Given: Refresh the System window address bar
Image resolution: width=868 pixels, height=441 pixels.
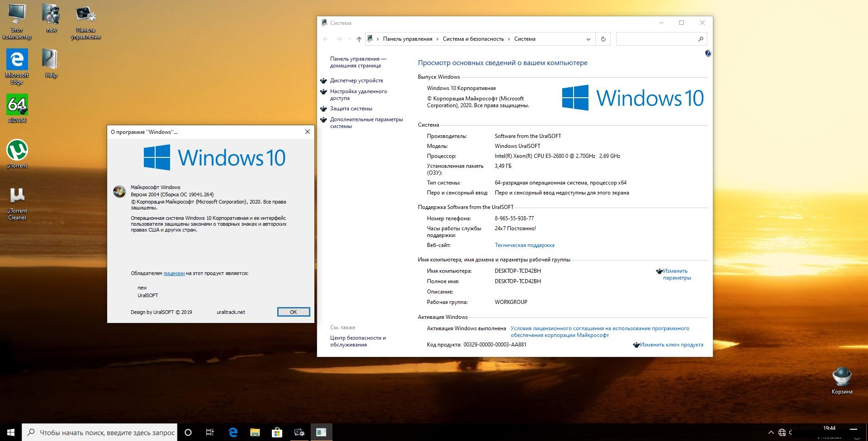Looking at the screenshot, I should coord(603,39).
